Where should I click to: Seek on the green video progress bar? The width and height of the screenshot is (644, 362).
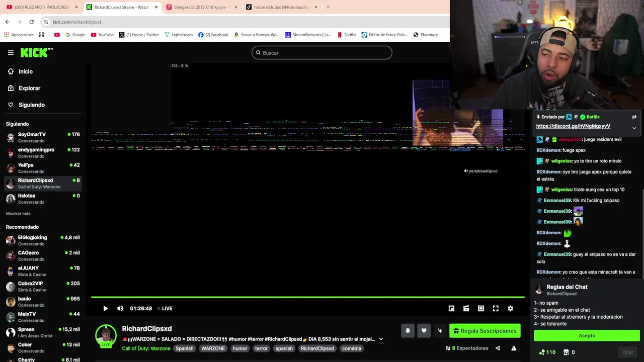pyautogui.click(x=307, y=297)
